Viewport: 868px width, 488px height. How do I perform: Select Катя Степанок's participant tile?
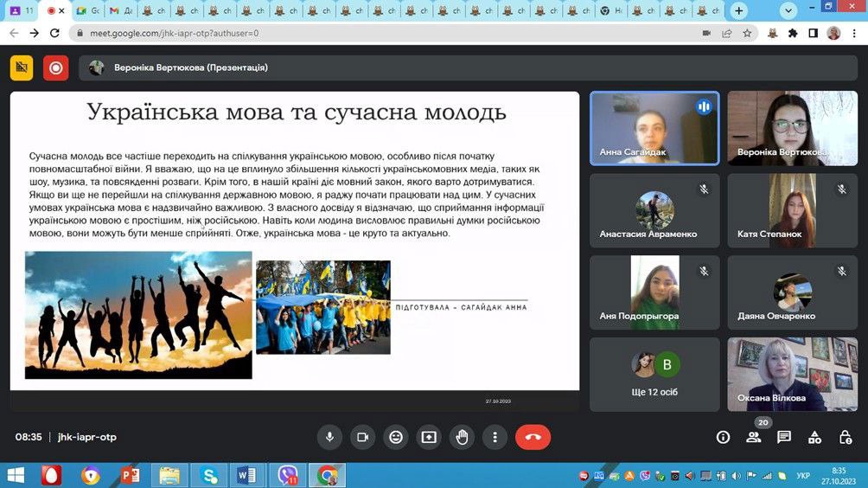(x=792, y=210)
